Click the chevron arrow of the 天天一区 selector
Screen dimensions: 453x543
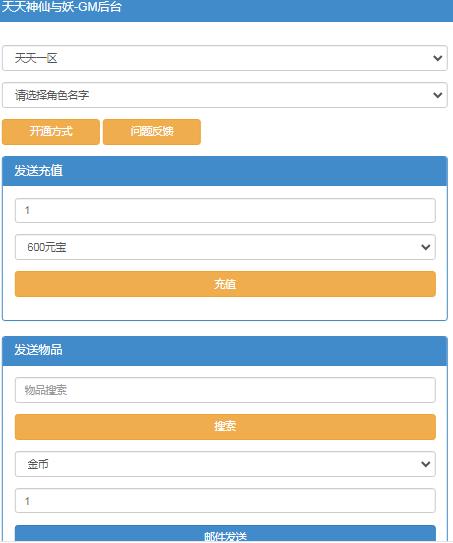[x=438, y=58]
